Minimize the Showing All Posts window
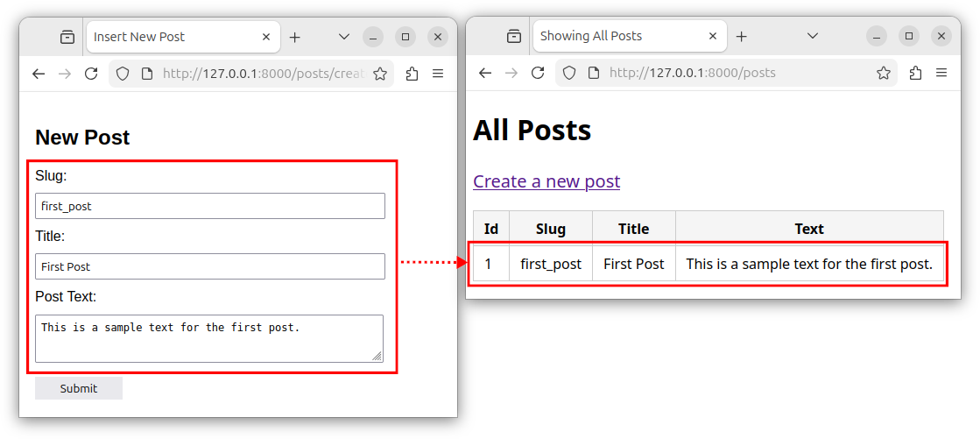Image resolution: width=980 pixels, height=439 pixels. point(877,36)
